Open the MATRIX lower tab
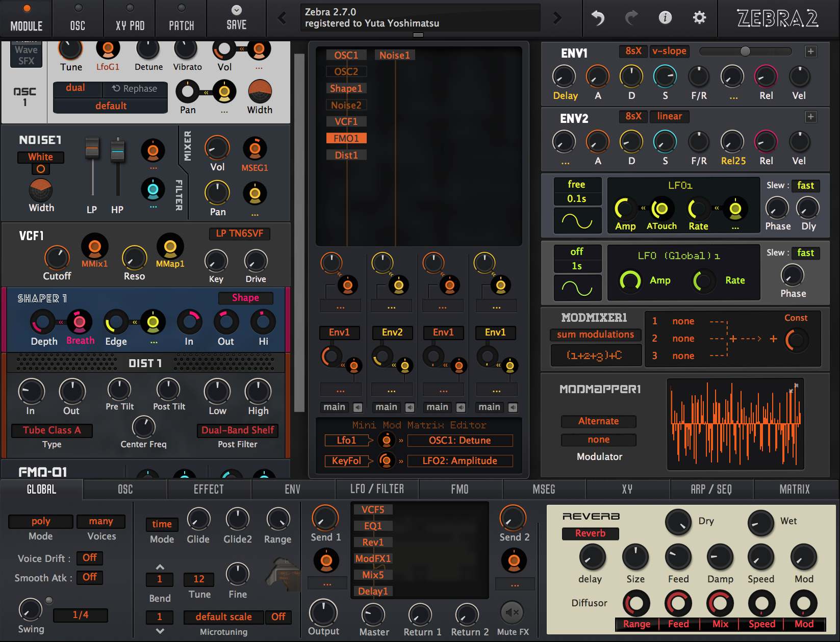840x642 pixels. [x=795, y=490]
